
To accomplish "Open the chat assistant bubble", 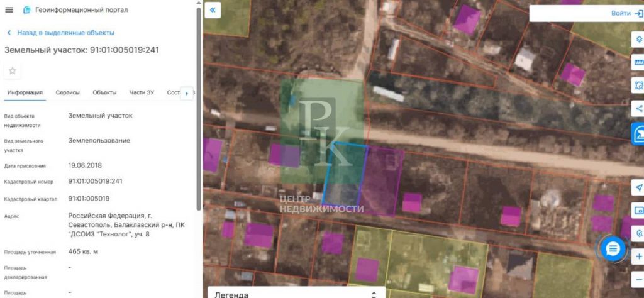I will point(613,249).
